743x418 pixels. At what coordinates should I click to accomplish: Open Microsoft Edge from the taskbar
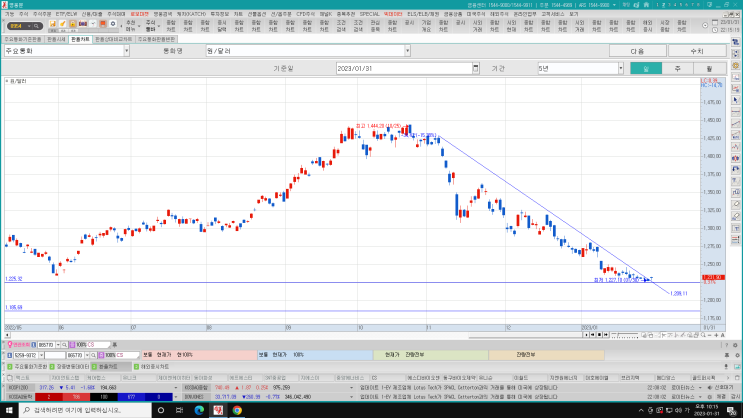[199, 410]
